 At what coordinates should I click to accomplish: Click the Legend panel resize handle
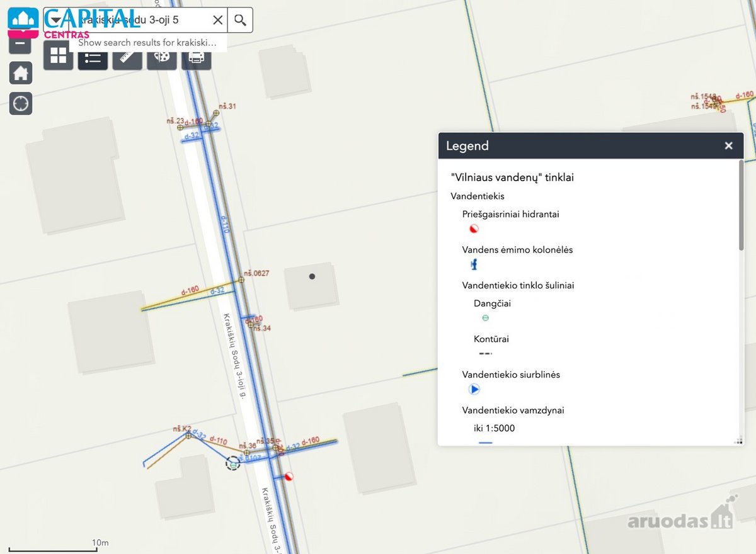738,441
